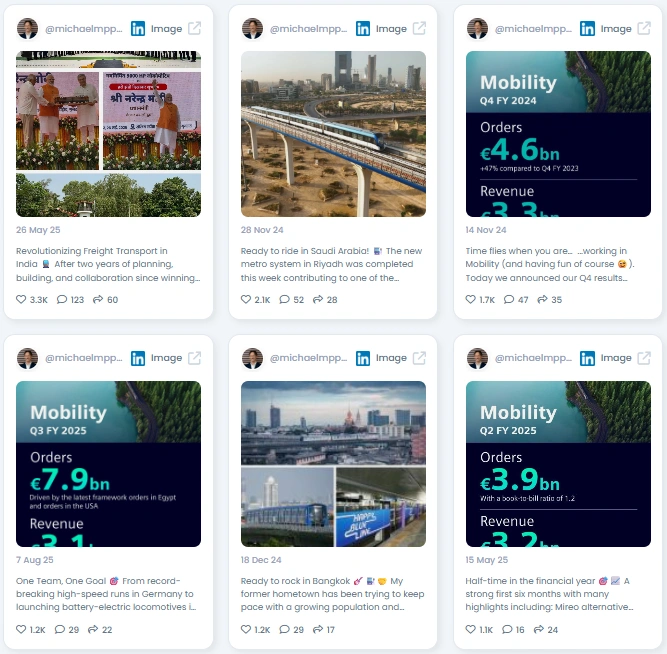Open comments on Riyadh metro post

coord(284,300)
